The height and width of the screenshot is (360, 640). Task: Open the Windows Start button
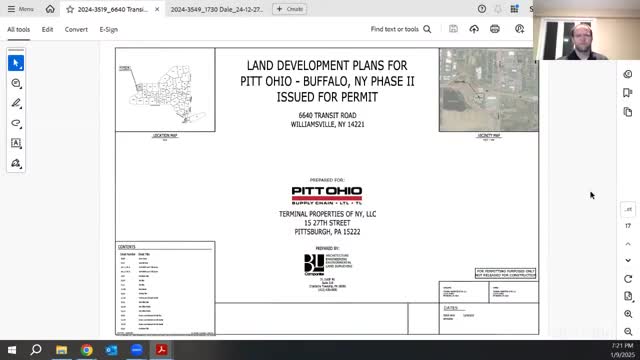point(12,350)
